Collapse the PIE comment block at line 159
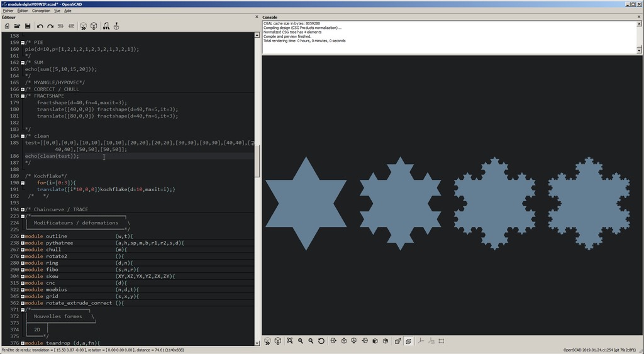This screenshot has width=644, height=354. 23,43
